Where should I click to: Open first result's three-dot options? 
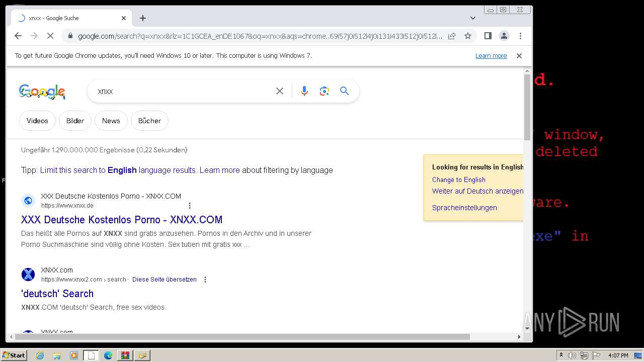pyautogui.click(x=190, y=206)
